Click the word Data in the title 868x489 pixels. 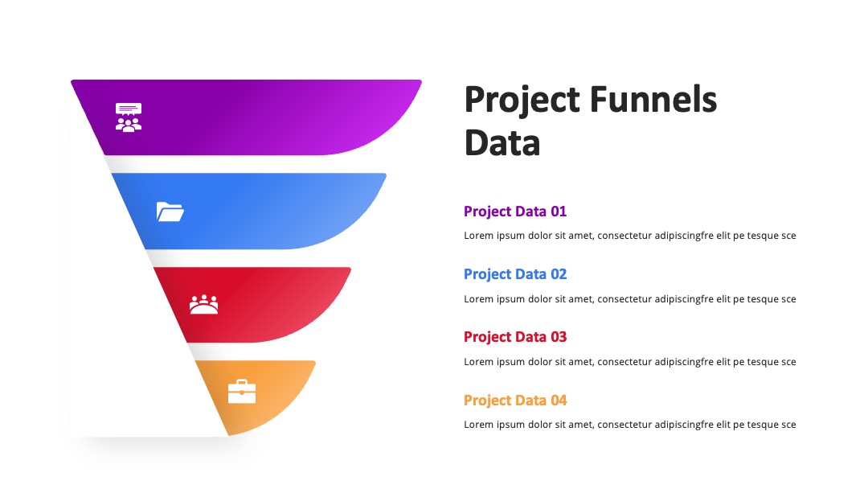tap(502, 143)
